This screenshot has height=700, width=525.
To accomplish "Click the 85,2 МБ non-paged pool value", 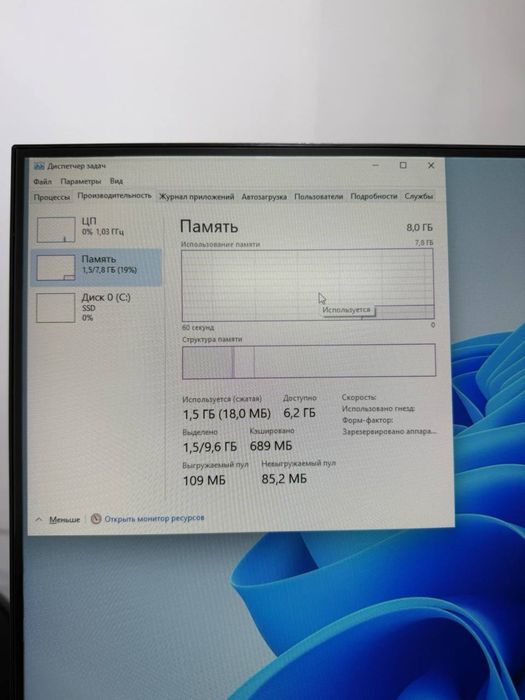I will (x=284, y=479).
